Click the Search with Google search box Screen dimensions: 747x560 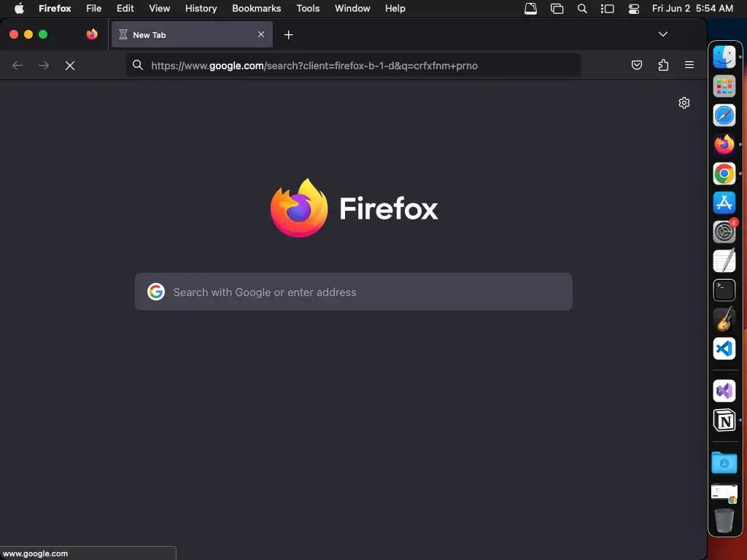click(354, 292)
